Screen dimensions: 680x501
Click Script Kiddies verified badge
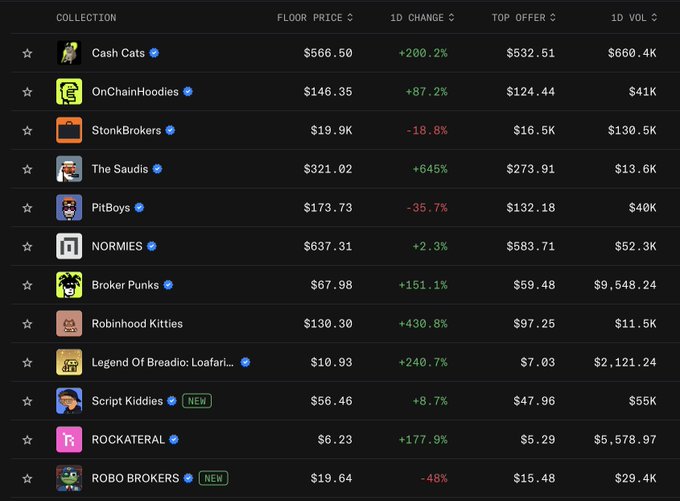click(x=172, y=400)
